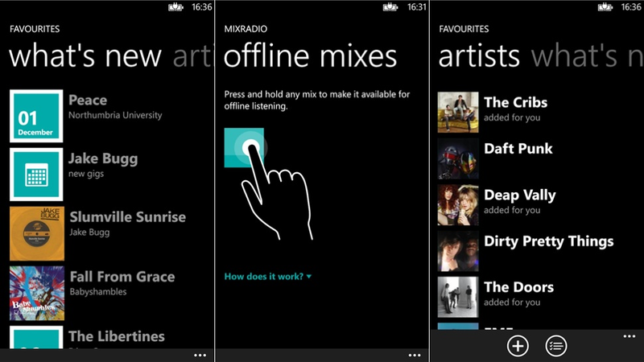Open the Slumville Sunrise album cover
This screenshot has width=644, height=362.
coord(37,233)
